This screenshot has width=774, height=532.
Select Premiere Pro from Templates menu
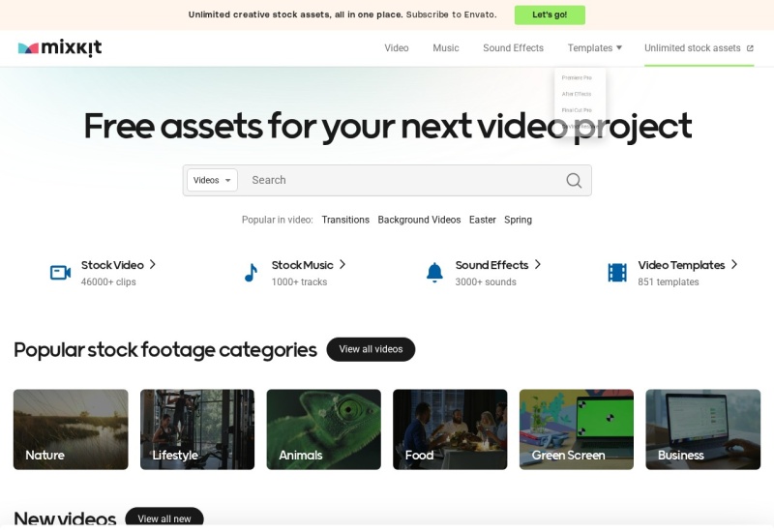coord(577,78)
